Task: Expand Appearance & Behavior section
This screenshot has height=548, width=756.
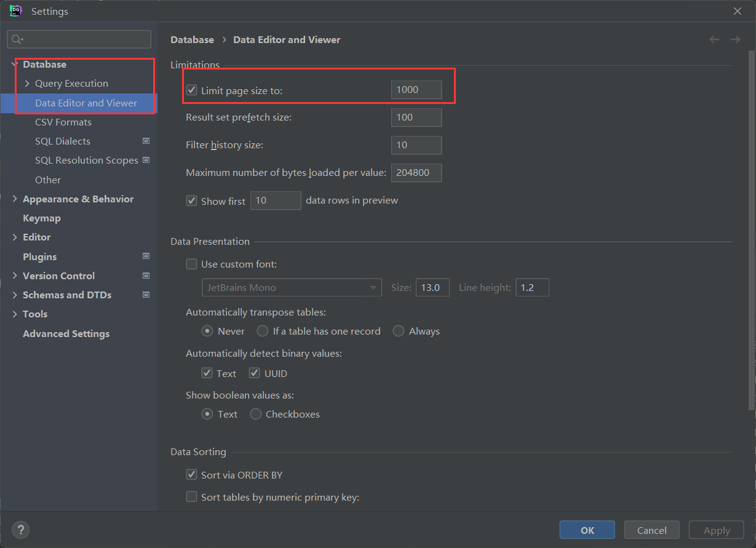Action: [15, 199]
